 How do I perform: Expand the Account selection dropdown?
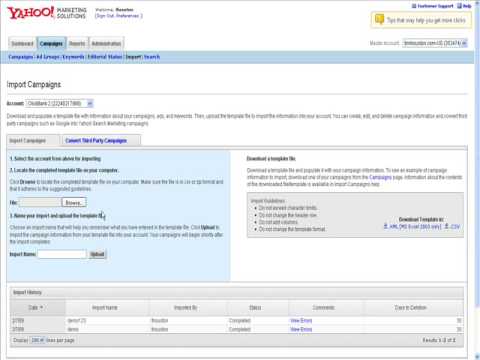60,104
